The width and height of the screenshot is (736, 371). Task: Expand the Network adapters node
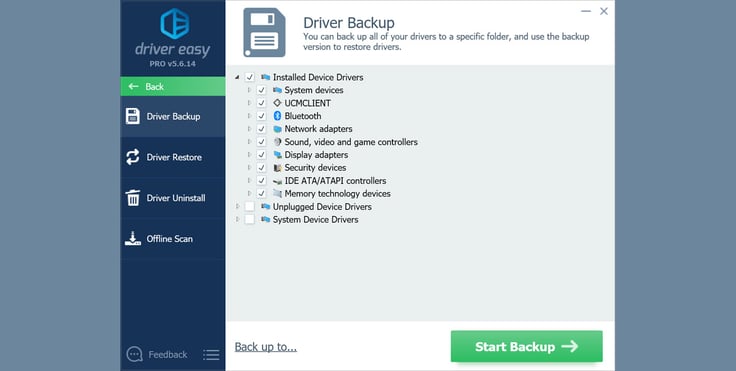tap(249, 129)
